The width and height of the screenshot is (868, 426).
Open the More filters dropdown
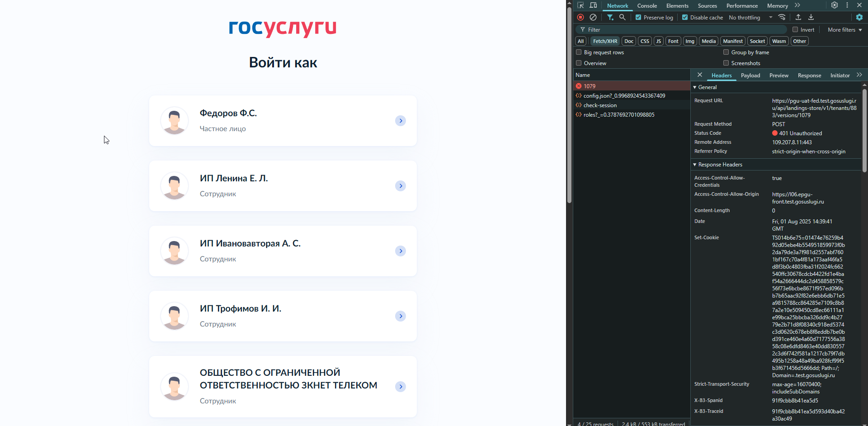tap(844, 30)
